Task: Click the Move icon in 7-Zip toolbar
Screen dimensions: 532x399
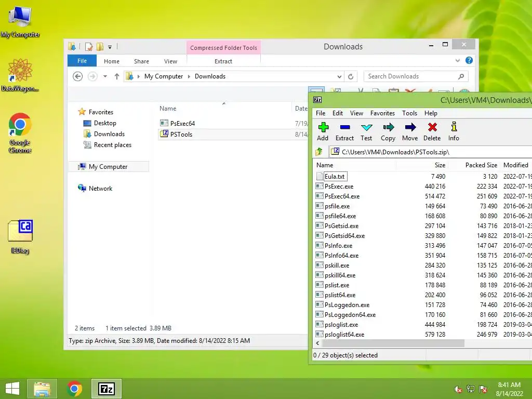Action: click(410, 131)
